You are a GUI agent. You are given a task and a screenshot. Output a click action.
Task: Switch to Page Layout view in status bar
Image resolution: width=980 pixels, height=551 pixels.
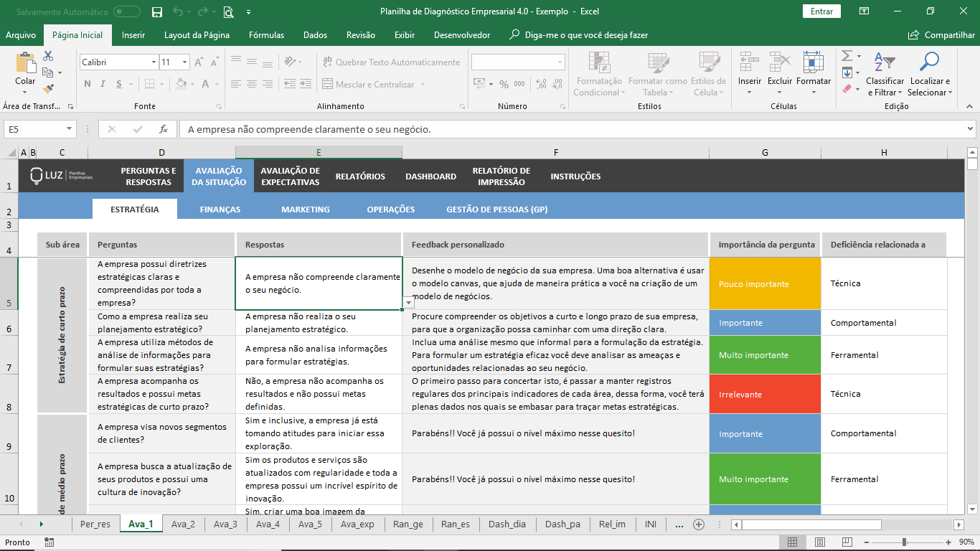click(820, 542)
